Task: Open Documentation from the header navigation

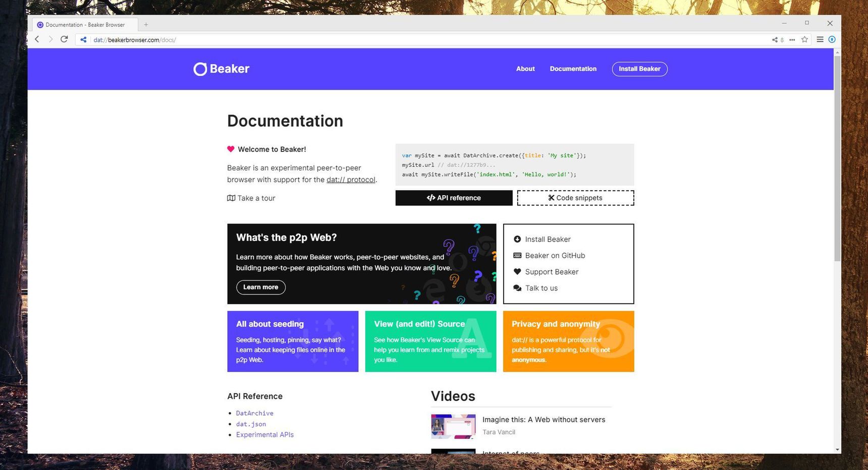Action: click(x=573, y=69)
